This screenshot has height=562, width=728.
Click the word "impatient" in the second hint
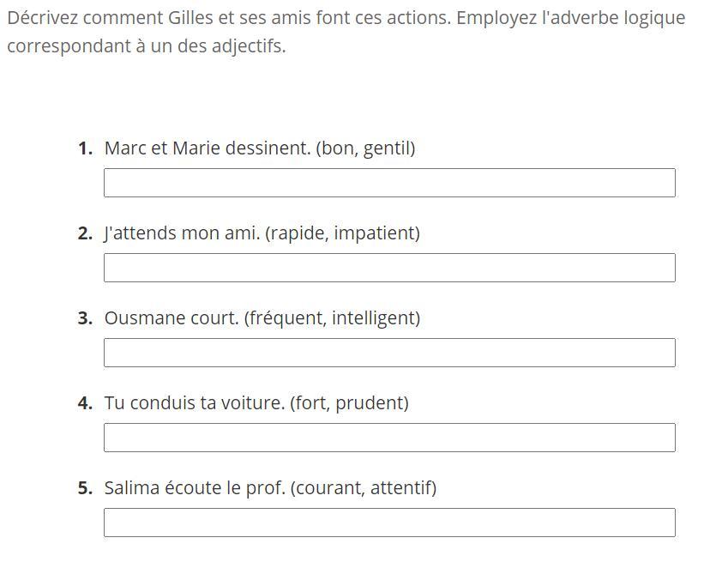[374, 233]
